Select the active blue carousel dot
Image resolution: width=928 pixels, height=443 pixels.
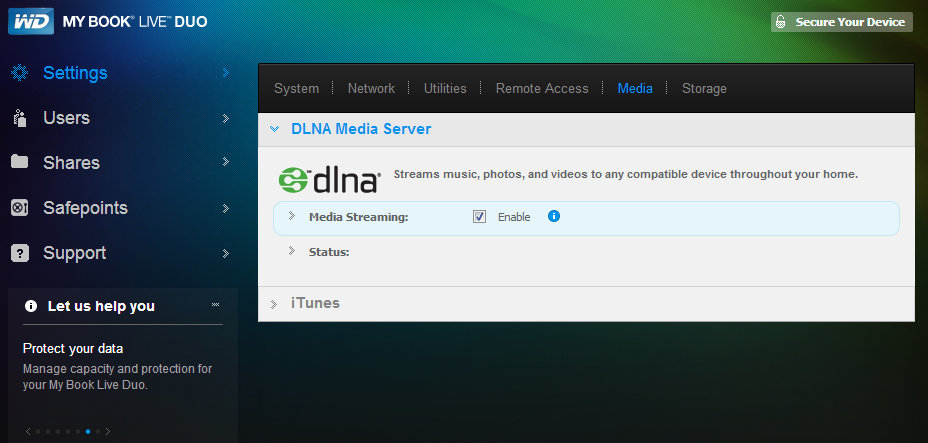(88, 432)
